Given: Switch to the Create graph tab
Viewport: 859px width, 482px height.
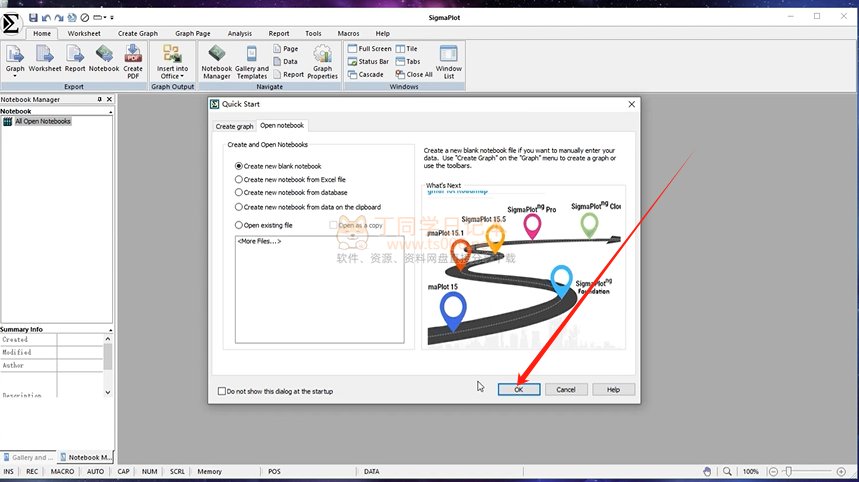Looking at the screenshot, I should coord(234,126).
